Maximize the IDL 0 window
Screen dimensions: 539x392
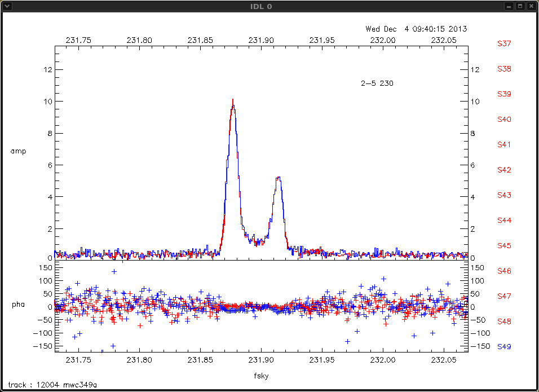(520, 6)
